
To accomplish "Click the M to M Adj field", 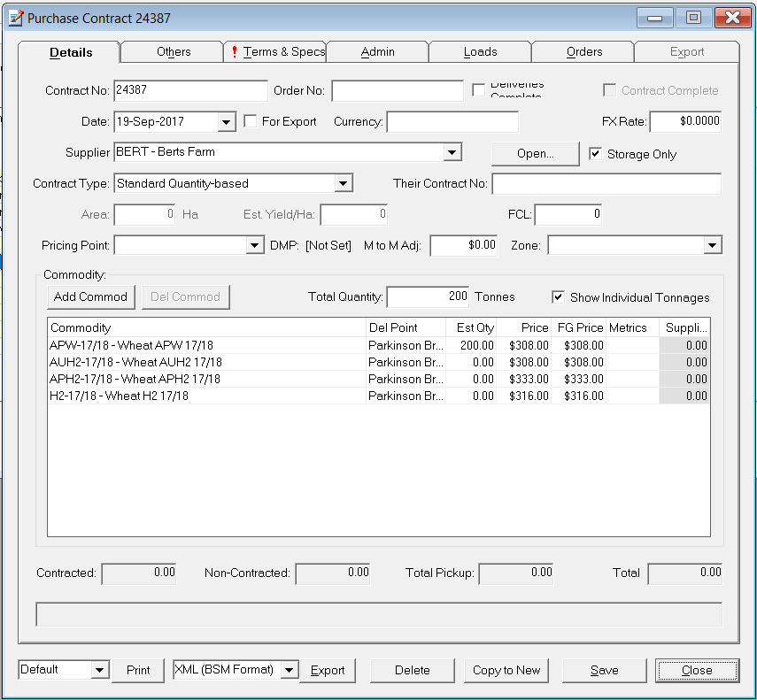I will pyautogui.click(x=463, y=245).
